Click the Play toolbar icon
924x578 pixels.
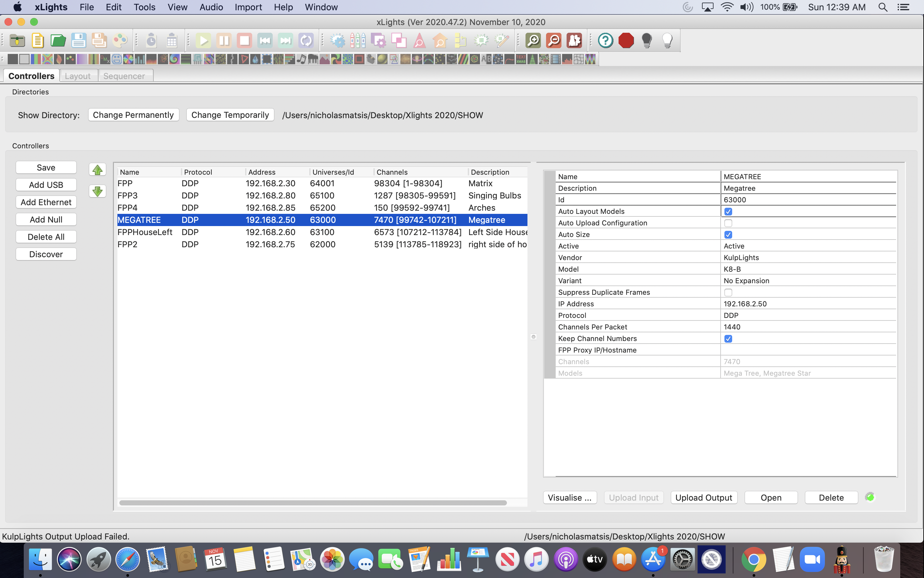203,40
